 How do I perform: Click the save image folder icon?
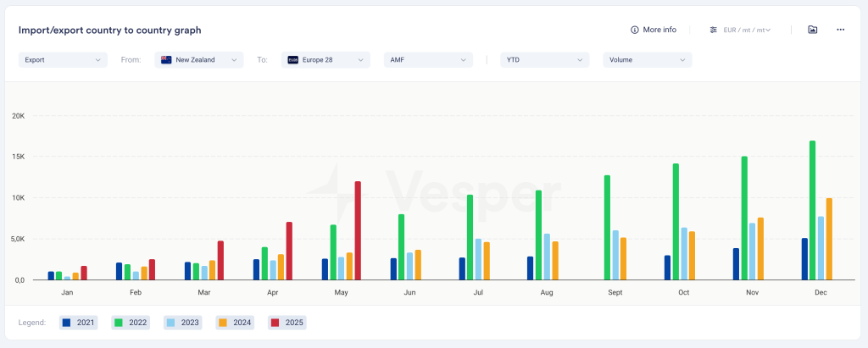[813, 30]
